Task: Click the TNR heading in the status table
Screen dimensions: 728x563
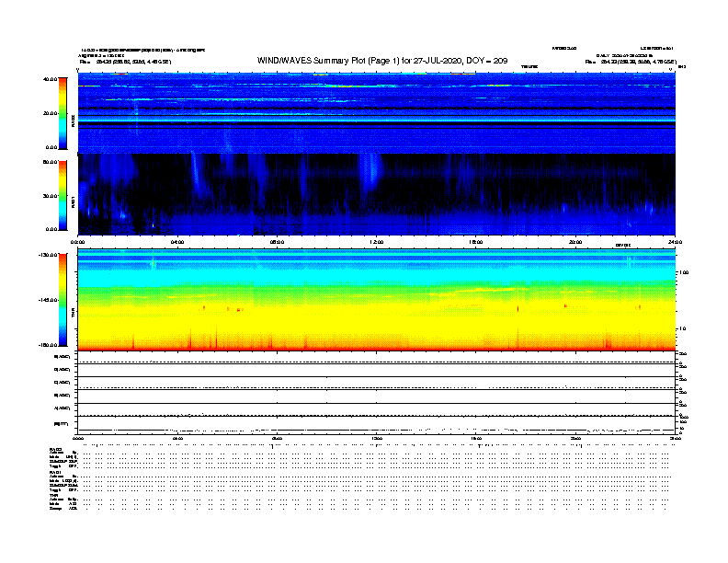Action: coord(53,495)
